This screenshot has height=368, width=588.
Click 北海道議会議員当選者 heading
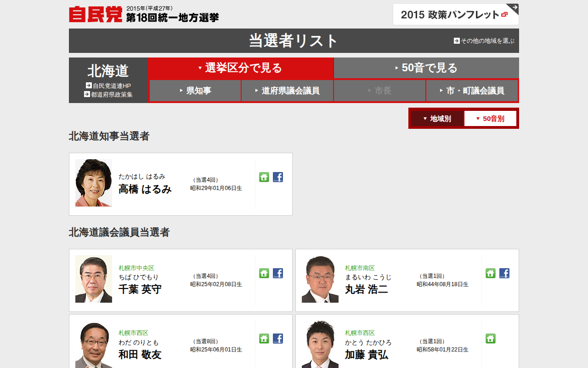click(x=119, y=232)
